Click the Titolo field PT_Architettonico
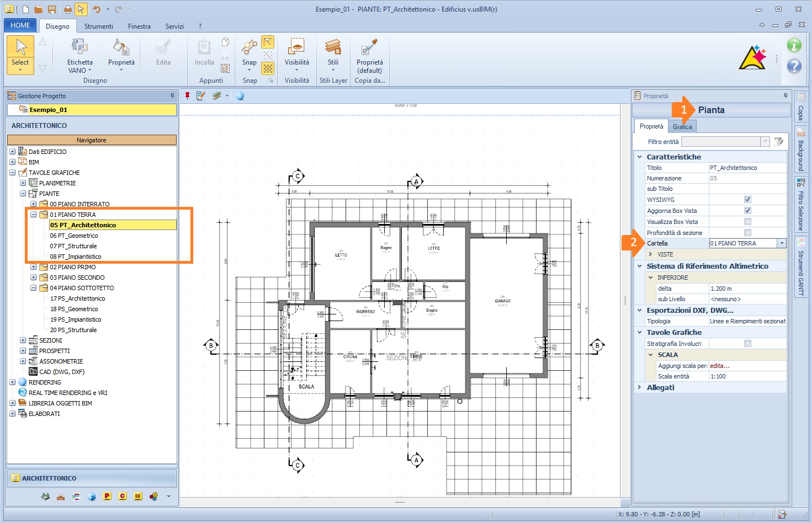This screenshot has height=523, width=812. tap(746, 168)
